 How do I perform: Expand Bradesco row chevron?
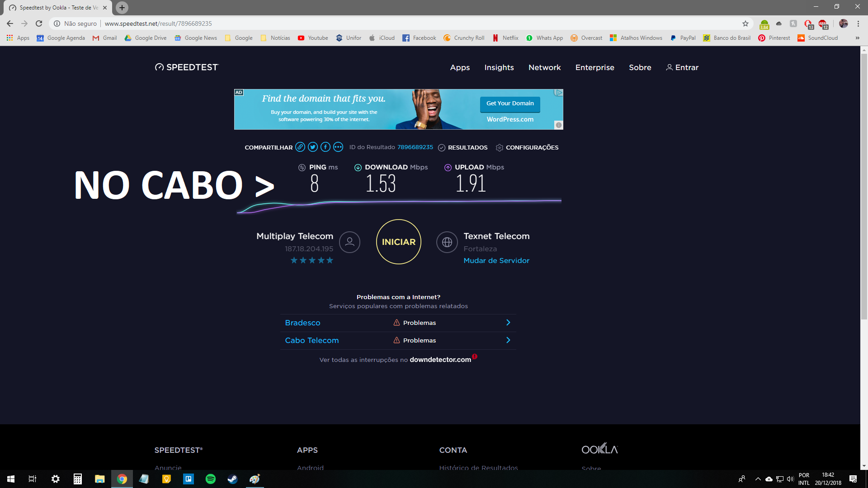508,323
